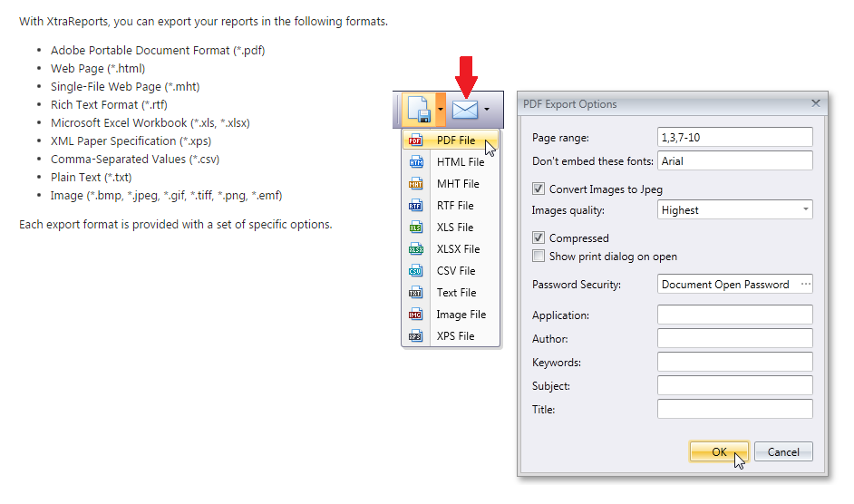Choose RTF File from export menu
The width and height of the screenshot is (854, 504).
(x=451, y=206)
